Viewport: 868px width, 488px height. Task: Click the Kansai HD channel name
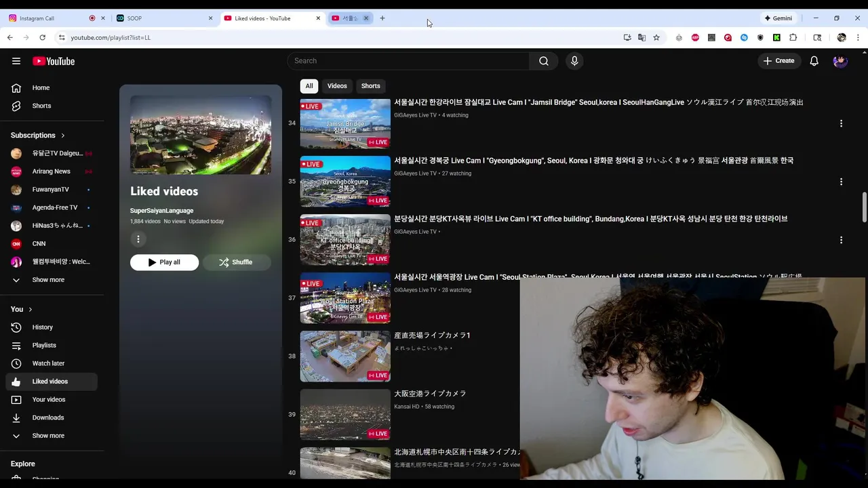point(407,407)
